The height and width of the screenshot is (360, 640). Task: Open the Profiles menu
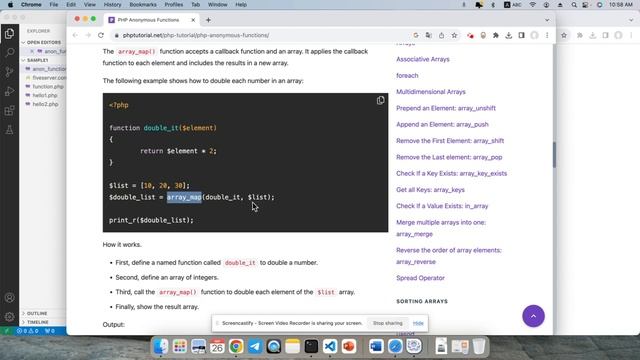(x=173, y=4)
